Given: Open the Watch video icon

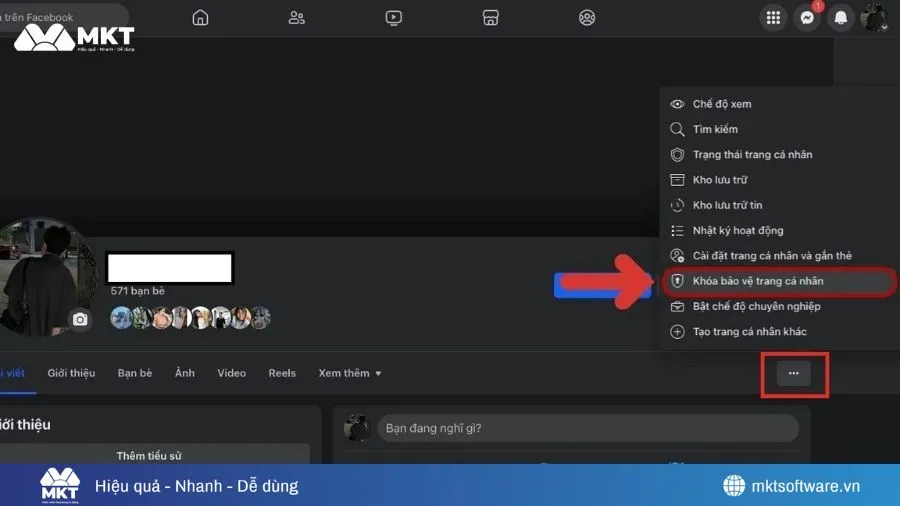Looking at the screenshot, I should [394, 18].
